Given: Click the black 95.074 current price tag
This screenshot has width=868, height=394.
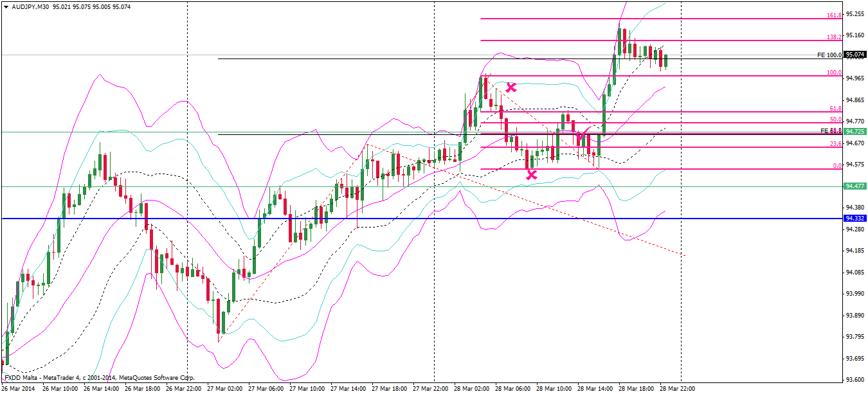Looking at the screenshot, I should tap(855, 55).
